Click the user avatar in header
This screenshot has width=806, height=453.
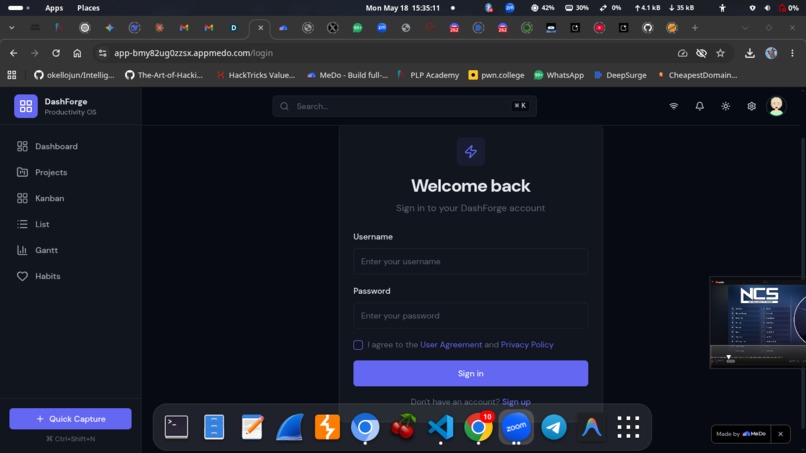776,106
